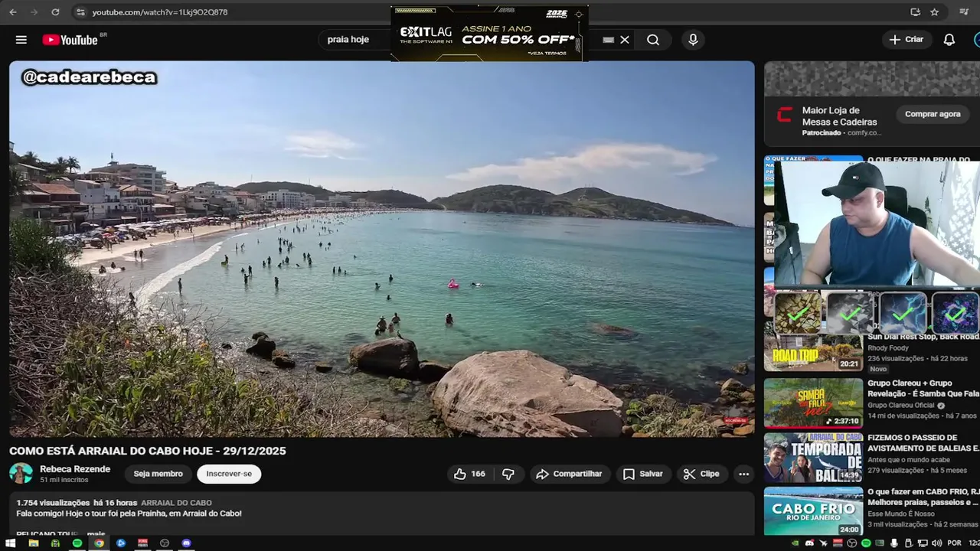
Task: Click Rhody Foody channel name
Action: coord(888,348)
